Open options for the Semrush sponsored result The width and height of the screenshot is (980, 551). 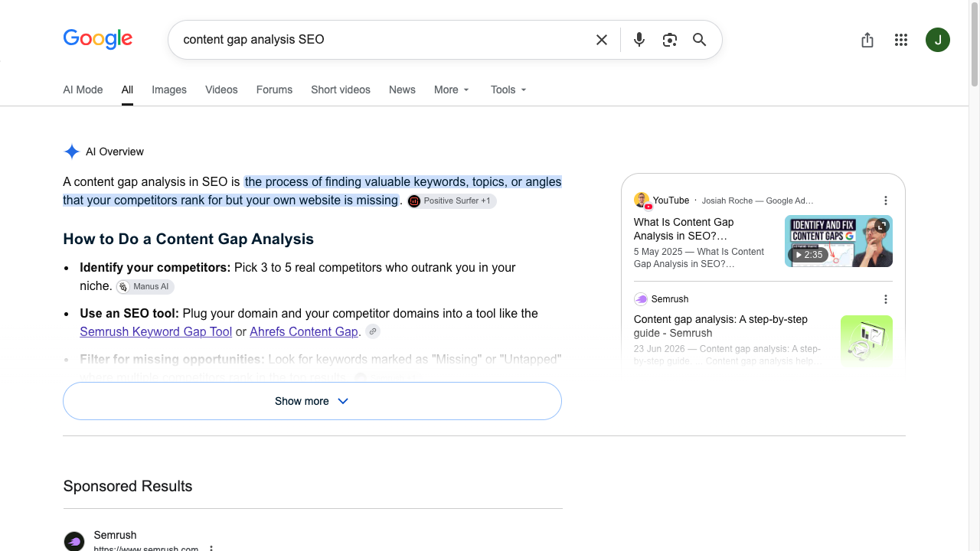click(211, 548)
